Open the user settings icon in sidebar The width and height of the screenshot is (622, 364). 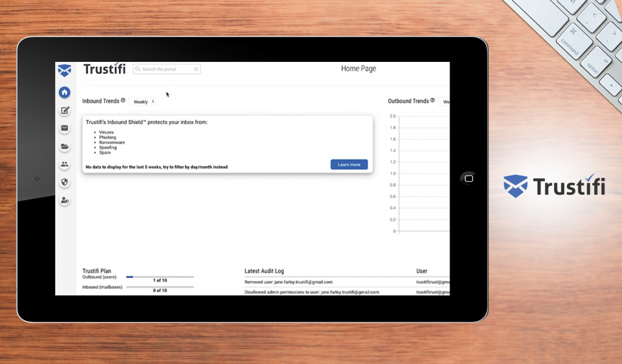[x=64, y=200]
